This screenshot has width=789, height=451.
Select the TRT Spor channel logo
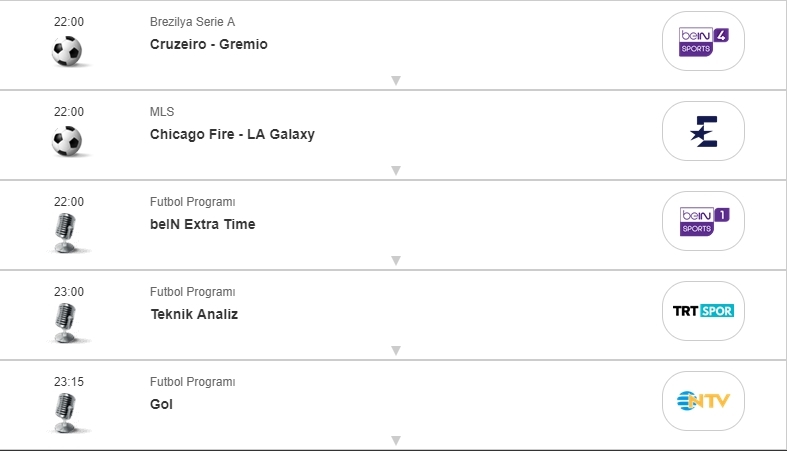coord(703,311)
